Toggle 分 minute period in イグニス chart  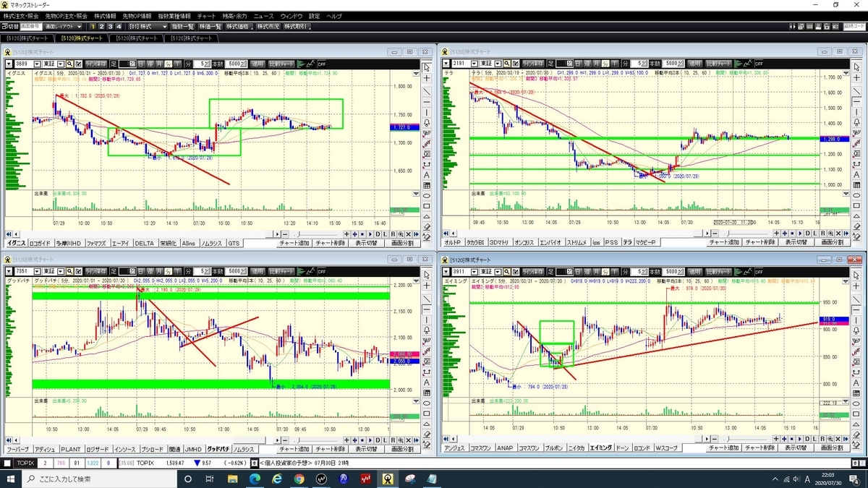coord(169,63)
